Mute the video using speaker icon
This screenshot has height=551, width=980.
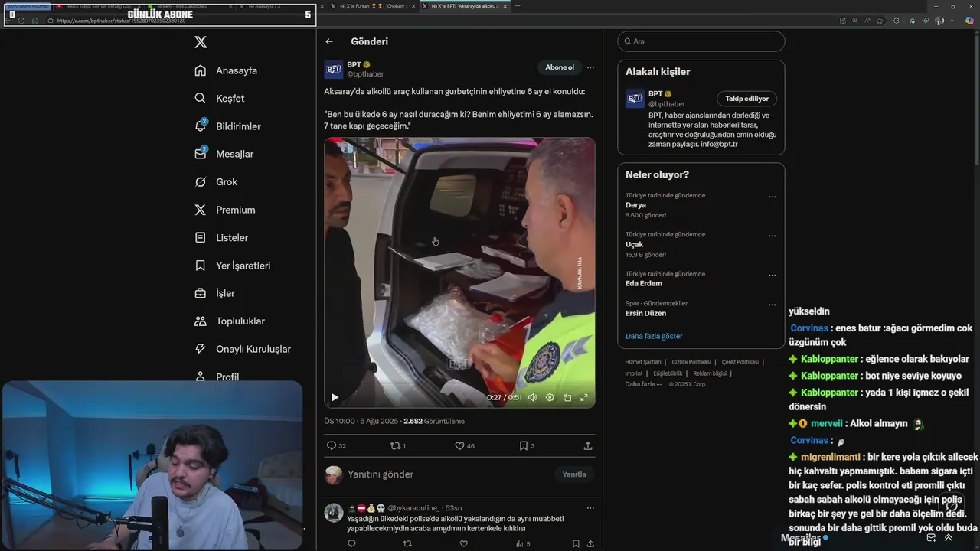point(532,397)
